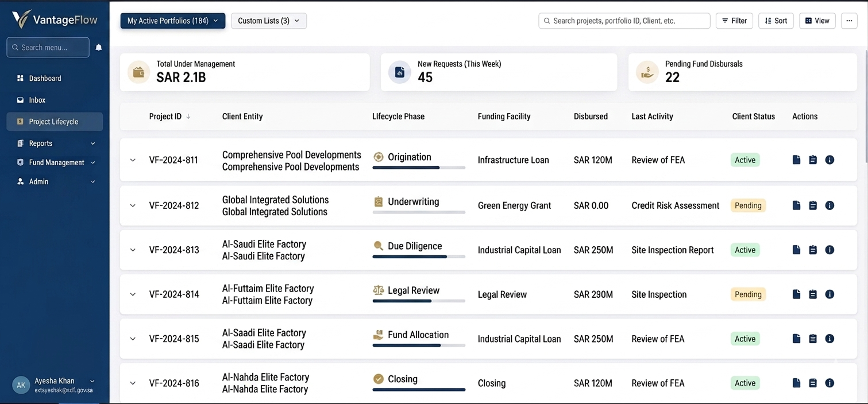Open Custom Lists dropdown
Viewport: 868px width, 404px height.
coord(268,21)
